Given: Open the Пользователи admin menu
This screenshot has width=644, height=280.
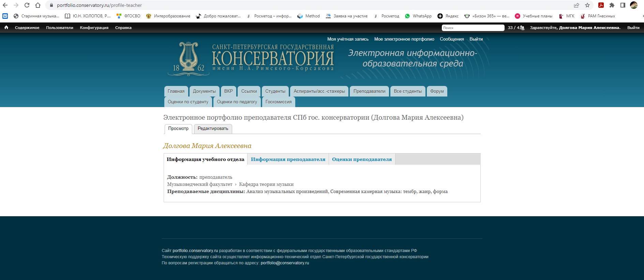Looking at the screenshot, I should [x=60, y=28].
